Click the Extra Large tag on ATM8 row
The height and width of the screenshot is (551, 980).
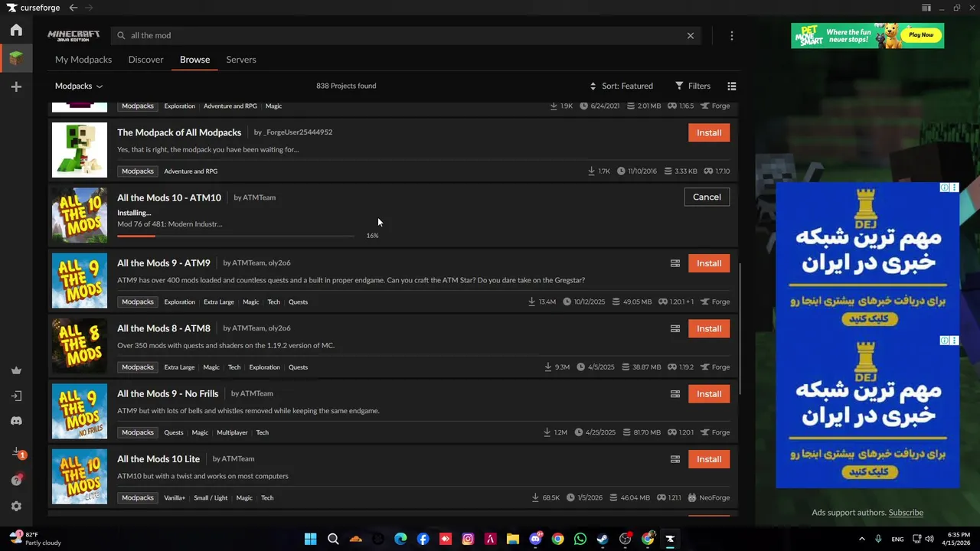point(179,367)
